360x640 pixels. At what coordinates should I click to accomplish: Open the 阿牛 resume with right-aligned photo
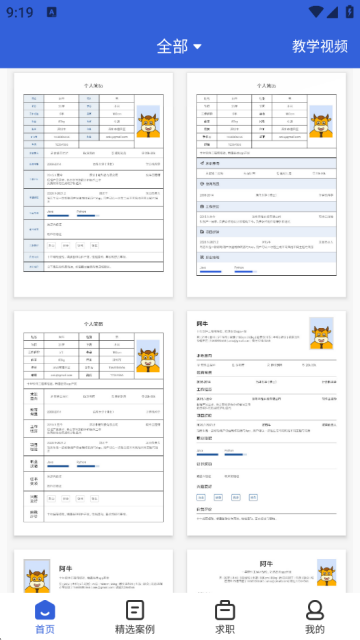267,423
